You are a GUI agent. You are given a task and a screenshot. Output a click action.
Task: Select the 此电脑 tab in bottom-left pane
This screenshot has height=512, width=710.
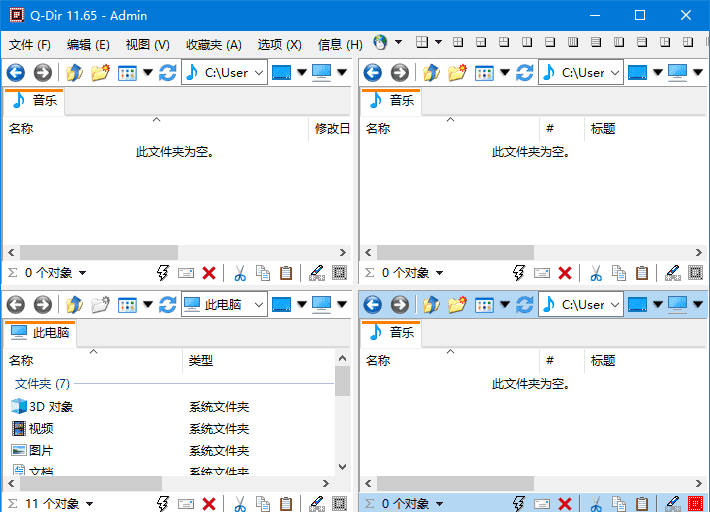40,332
